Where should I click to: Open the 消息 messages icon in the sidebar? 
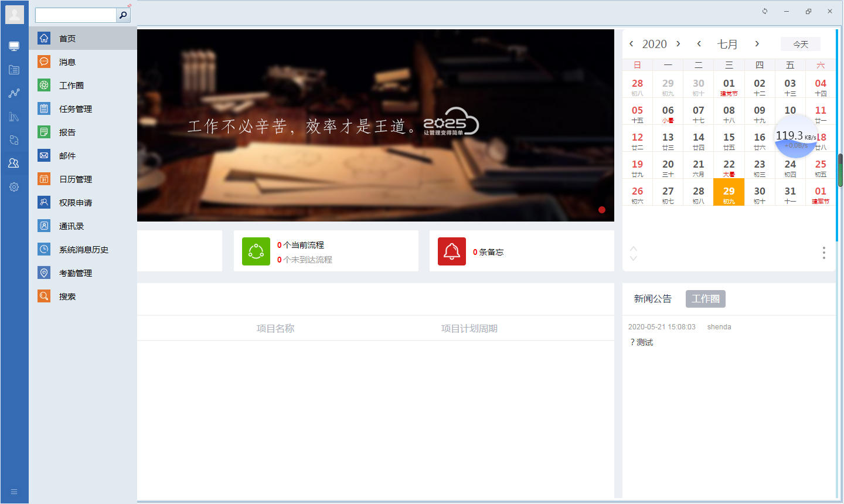(x=43, y=61)
